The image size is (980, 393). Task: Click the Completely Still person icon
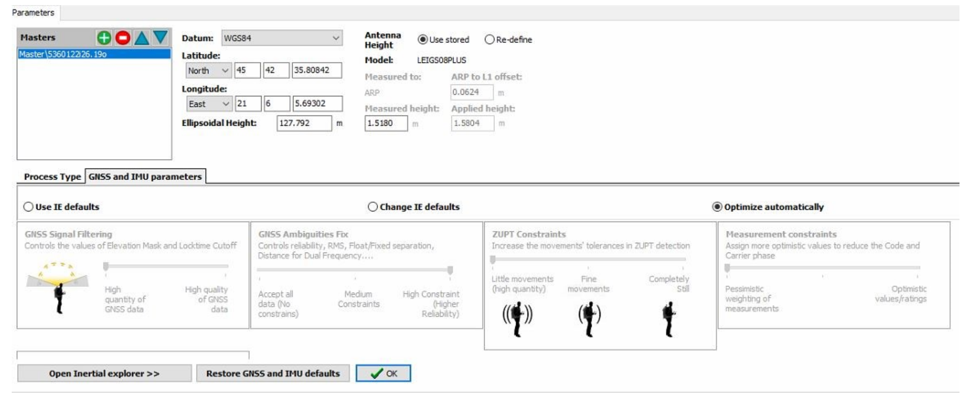[x=668, y=318]
